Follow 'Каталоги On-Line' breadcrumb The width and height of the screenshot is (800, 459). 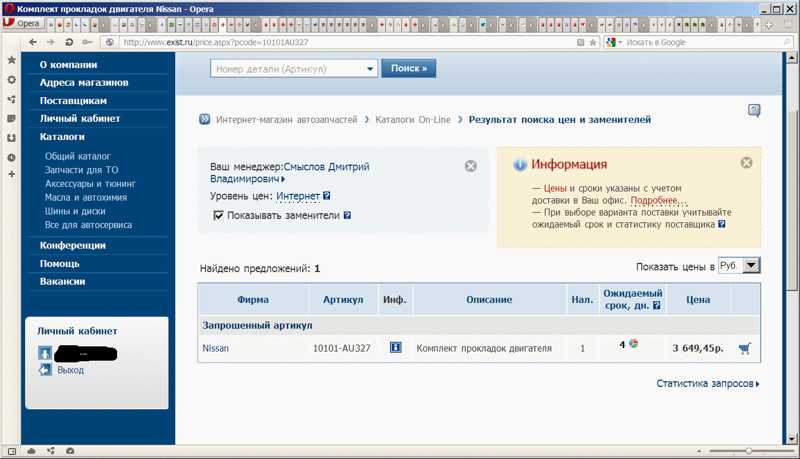click(413, 119)
